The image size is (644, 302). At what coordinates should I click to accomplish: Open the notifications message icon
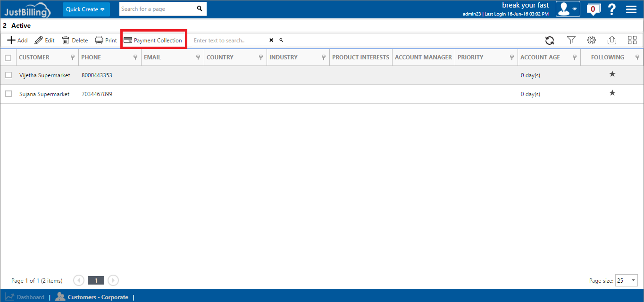(593, 9)
